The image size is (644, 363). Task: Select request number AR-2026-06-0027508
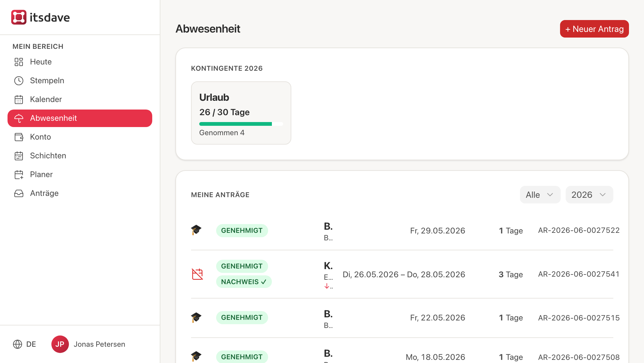point(579,357)
